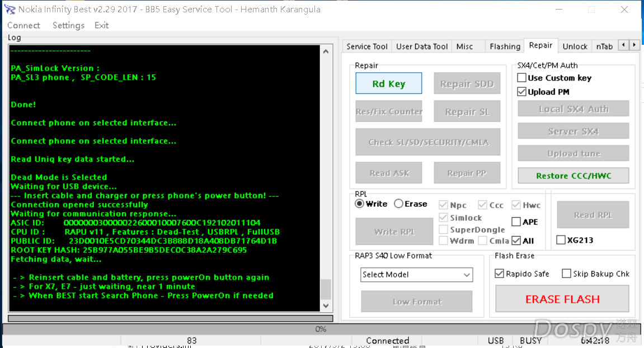Click the log scrollbar thumb
Image resolution: width=644 pixels, height=348 pixels.
(x=326, y=289)
